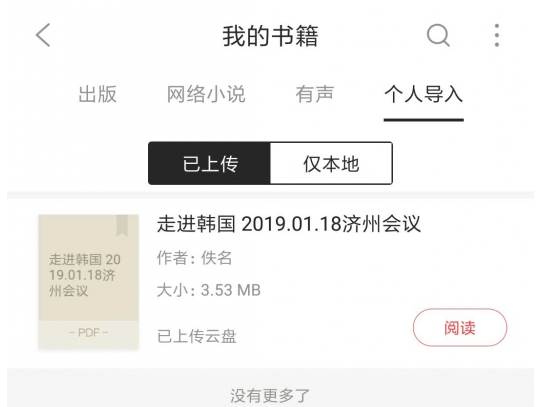Switch to the 网络小说 tab
The height and width of the screenshot is (407, 544).
pos(206,94)
